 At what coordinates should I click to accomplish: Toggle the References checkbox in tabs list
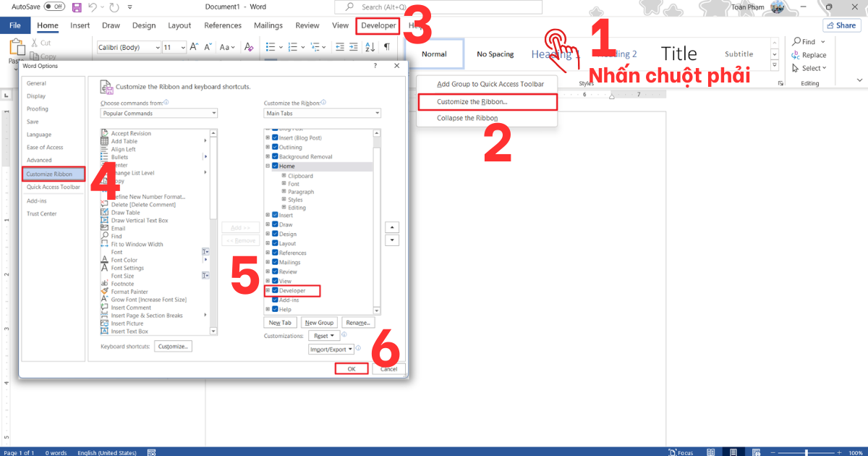tap(275, 253)
